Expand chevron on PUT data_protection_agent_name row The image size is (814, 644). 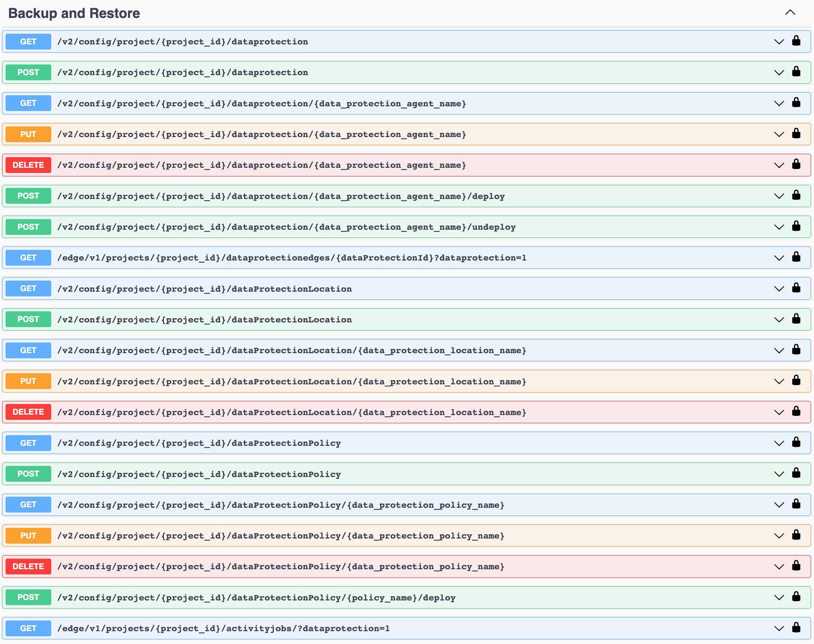[779, 135]
